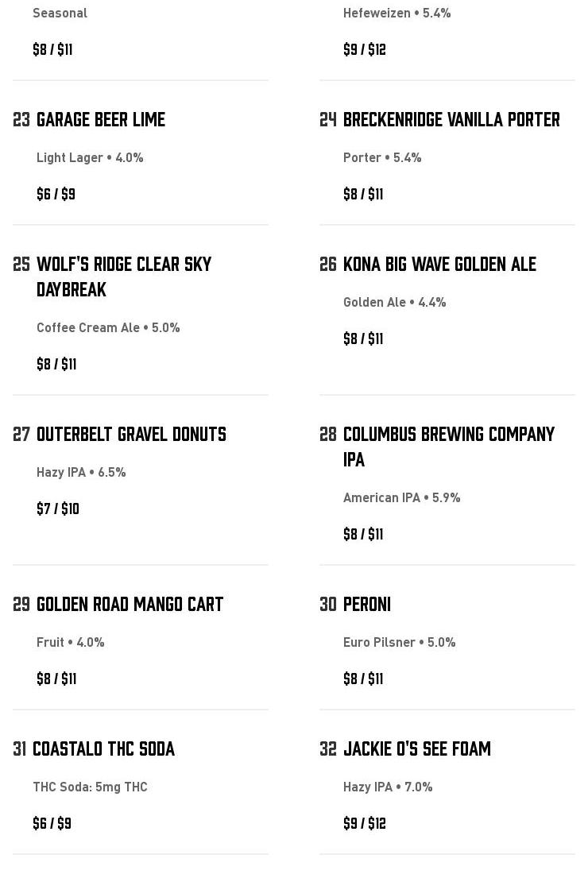588x878 pixels.
Task: Click tap number 23 label
Action: [x=21, y=119]
